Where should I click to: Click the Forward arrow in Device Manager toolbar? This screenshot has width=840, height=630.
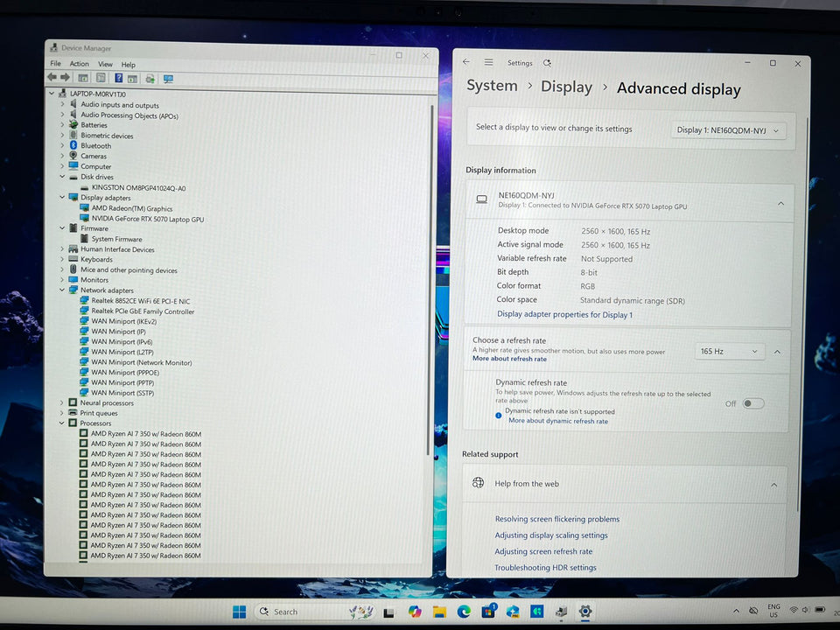tap(65, 78)
